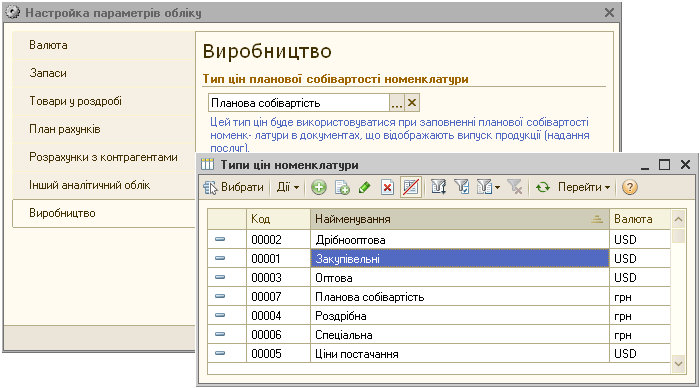Open the Дії dropdown menu
The image size is (700, 388).
(x=288, y=187)
